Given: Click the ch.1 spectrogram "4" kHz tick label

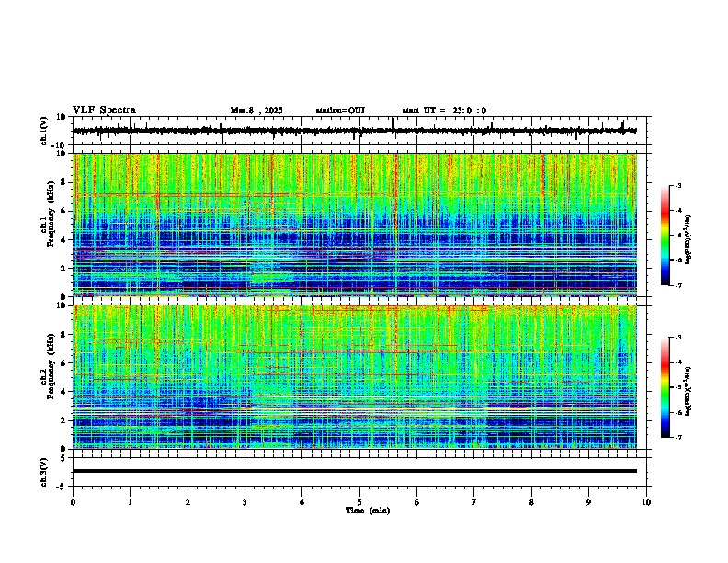Looking at the screenshot, I should (x=64, y=240).
